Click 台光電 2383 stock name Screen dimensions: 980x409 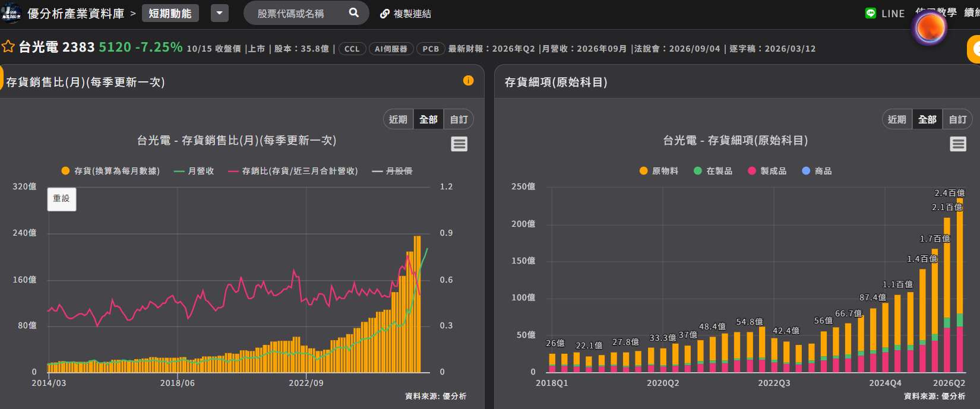[57, 47]
